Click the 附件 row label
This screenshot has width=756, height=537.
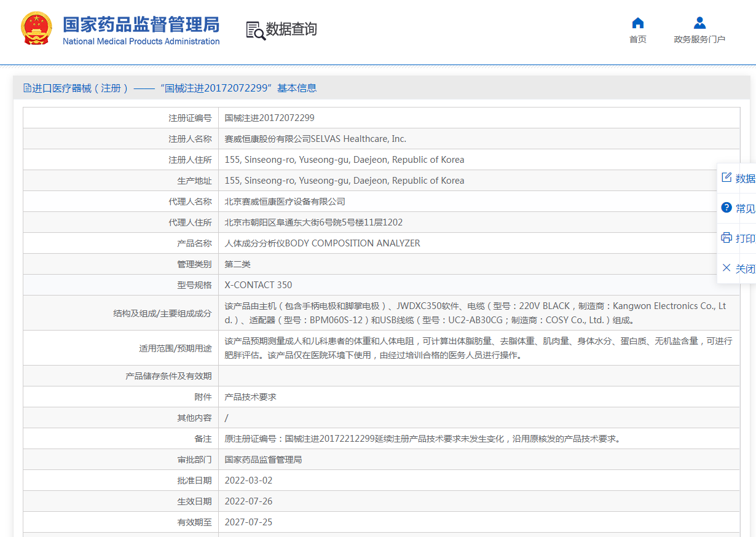[x=203, y=397]
